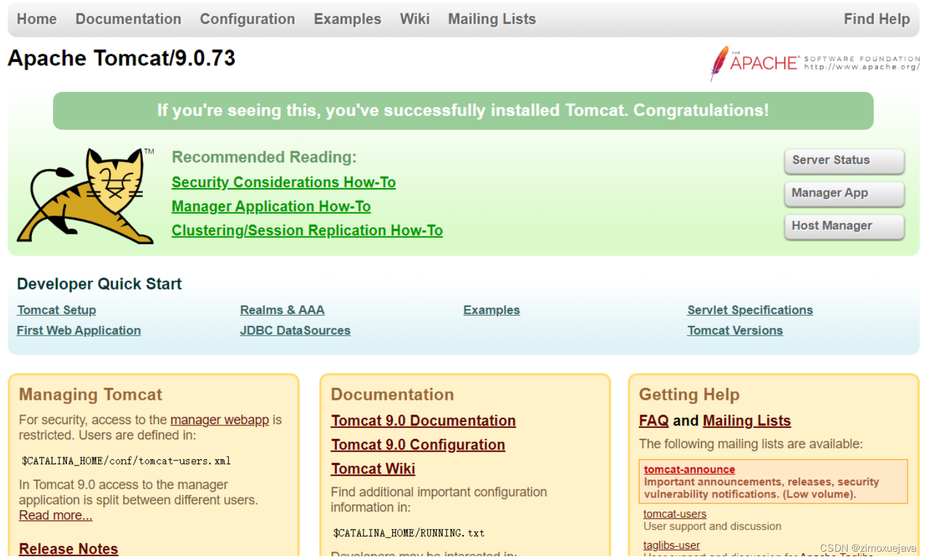Open Home in the top navigation

point(37,19)
